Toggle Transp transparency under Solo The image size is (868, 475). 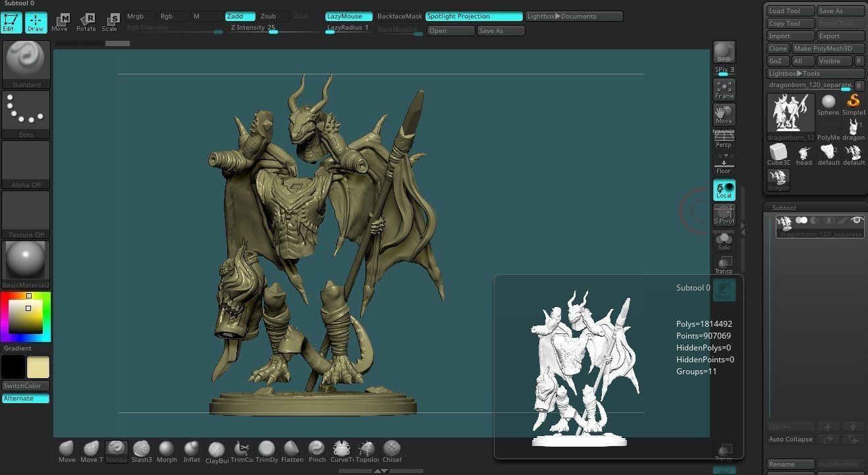click(x=724, y=265)
